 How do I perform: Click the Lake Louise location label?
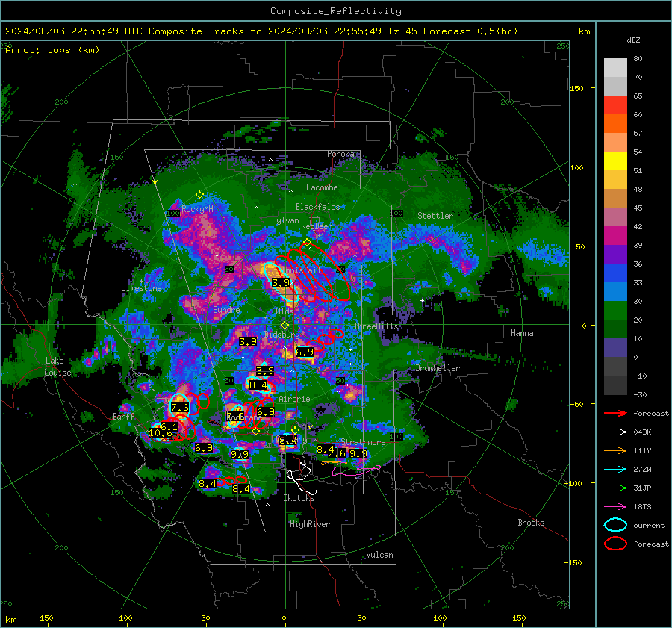pyautogui.click(x=57, y=367)
